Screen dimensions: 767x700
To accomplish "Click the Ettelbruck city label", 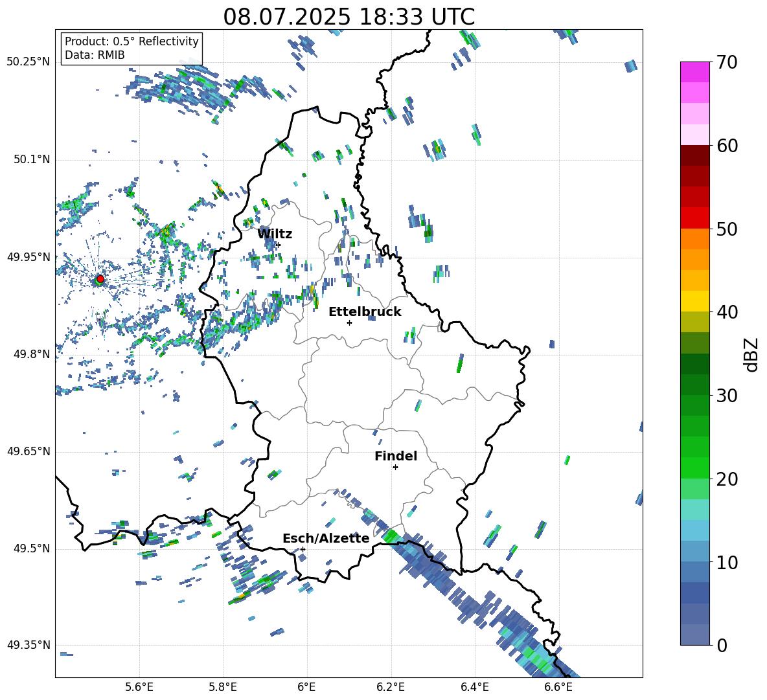I will [365, 312].
